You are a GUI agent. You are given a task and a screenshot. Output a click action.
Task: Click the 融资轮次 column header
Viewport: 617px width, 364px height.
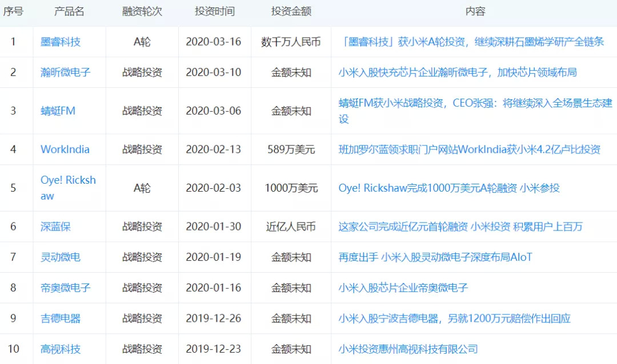(x=142, y=11)
